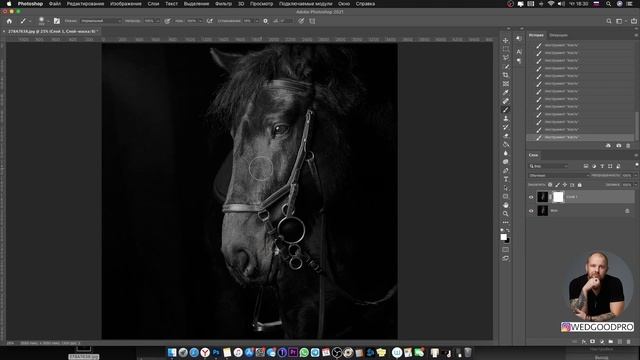Screen dimensions: 640x360
Task: Open the brush settings panel icon
Action: click(x=57, y=21)
